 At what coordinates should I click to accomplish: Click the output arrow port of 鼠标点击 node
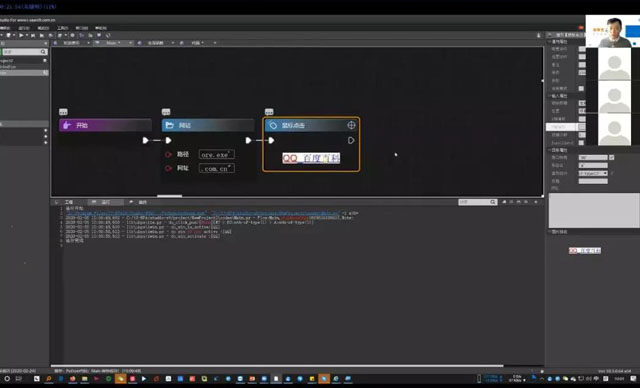click(x=351, y=140)
